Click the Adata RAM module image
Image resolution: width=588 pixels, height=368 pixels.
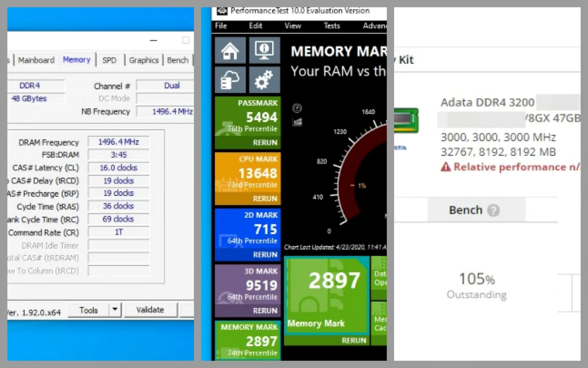(406, 120)
